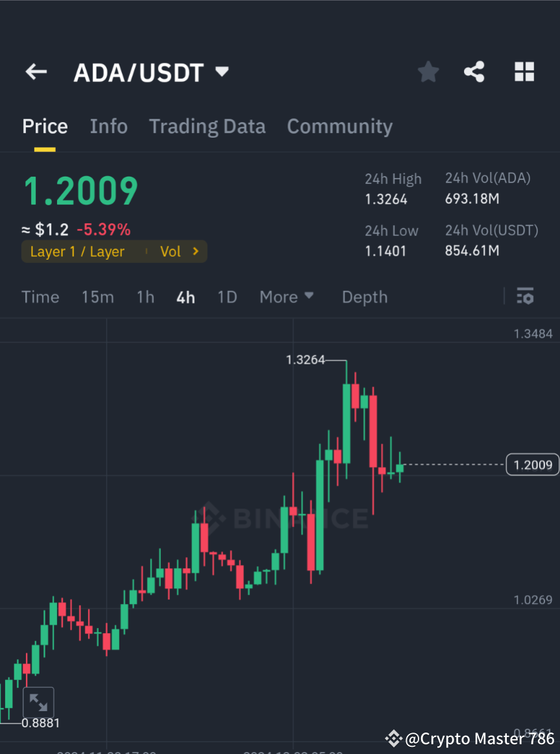Open chart settings via the candlestick settings icon
The width and height of the screenshot is (560, 754).
[x=525, y=296]
